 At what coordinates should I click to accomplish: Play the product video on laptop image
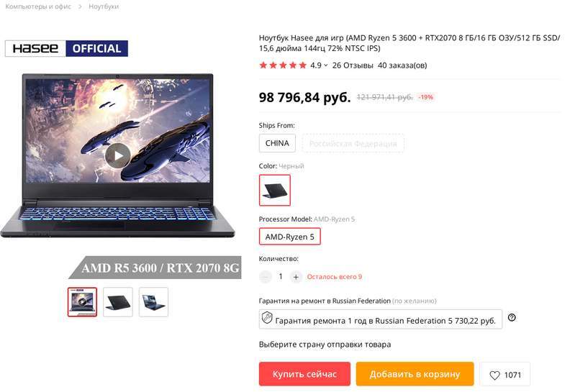[117, 155]
